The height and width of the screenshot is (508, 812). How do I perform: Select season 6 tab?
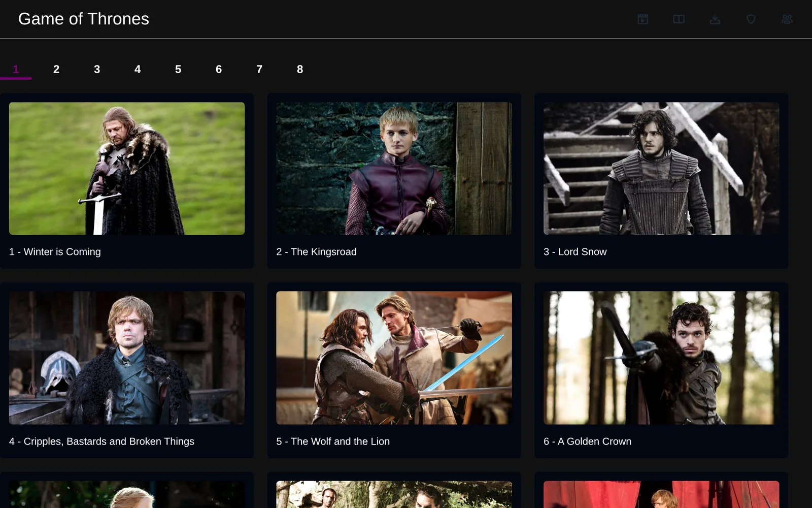[x=219, y=69]
